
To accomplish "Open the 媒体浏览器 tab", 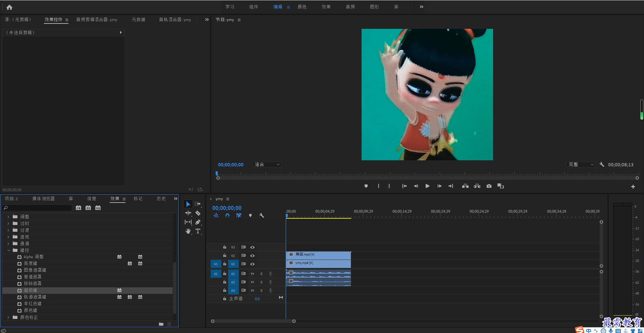I will point(43,199).
